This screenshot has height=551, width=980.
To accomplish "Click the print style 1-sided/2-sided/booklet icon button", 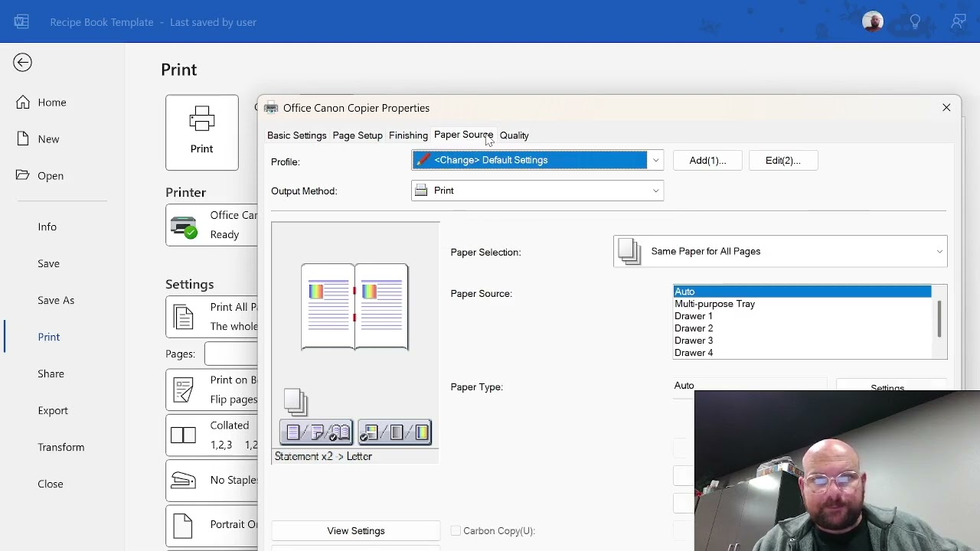I will (x=317, y=433).
